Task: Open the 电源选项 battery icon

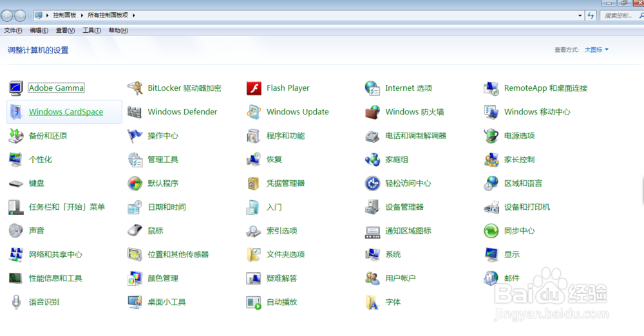Action: pyautogui.click(x=491, y=136)
